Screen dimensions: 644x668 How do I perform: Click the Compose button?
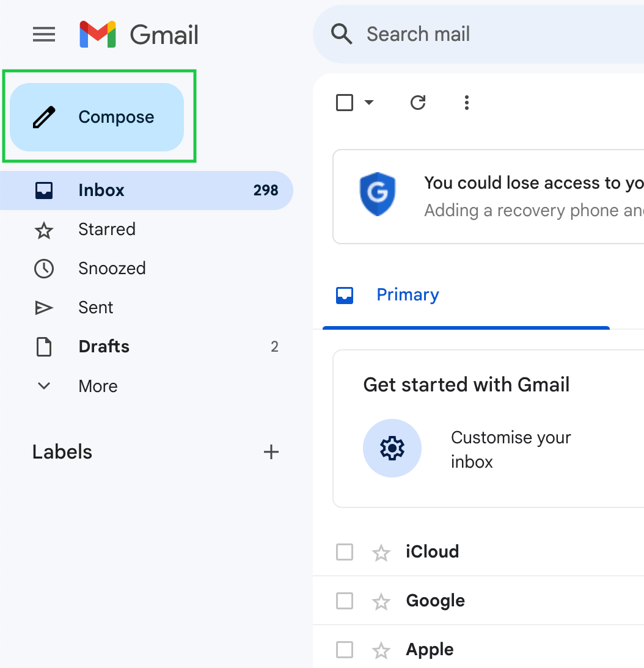coord(97,117)
